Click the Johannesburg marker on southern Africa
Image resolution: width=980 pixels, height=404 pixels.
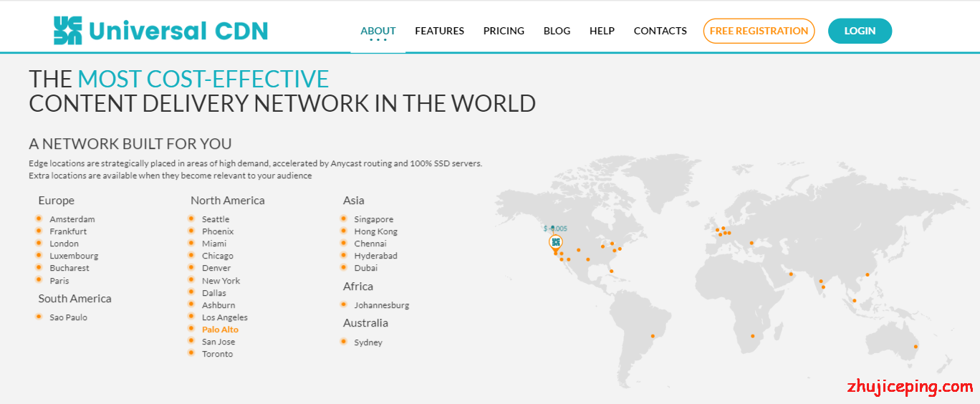[752, 336]
